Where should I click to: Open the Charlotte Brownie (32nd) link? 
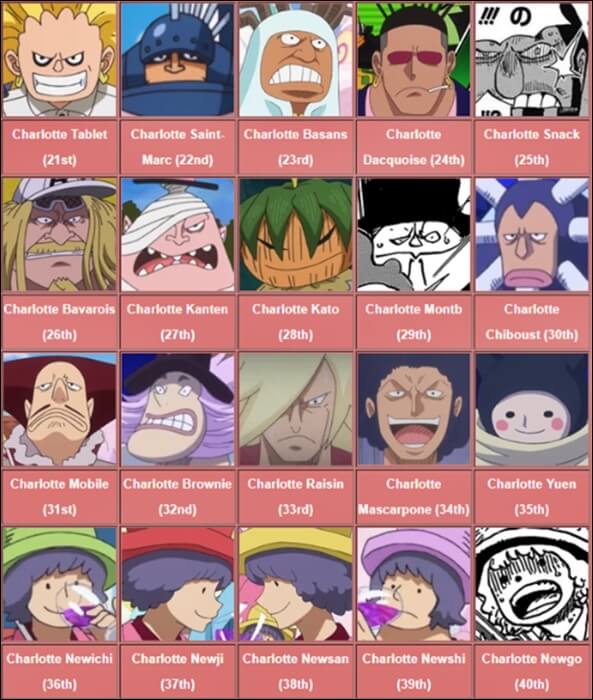(177, 496)
